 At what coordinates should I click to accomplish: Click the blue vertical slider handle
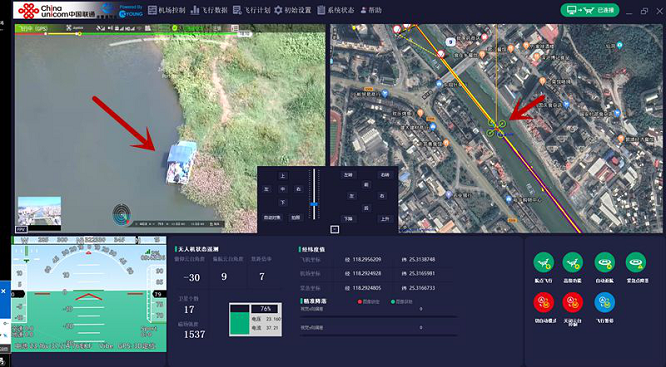[314, 204]
